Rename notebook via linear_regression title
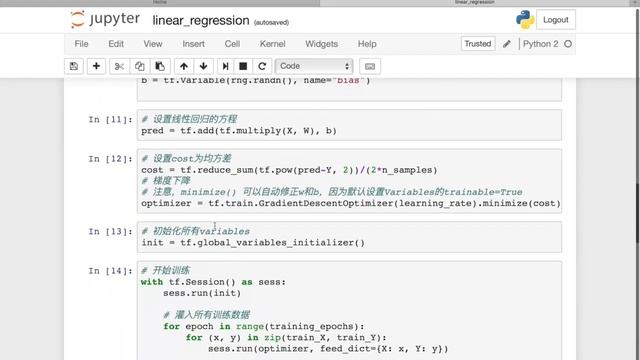 pyautogui.click(x=201, y=20)
